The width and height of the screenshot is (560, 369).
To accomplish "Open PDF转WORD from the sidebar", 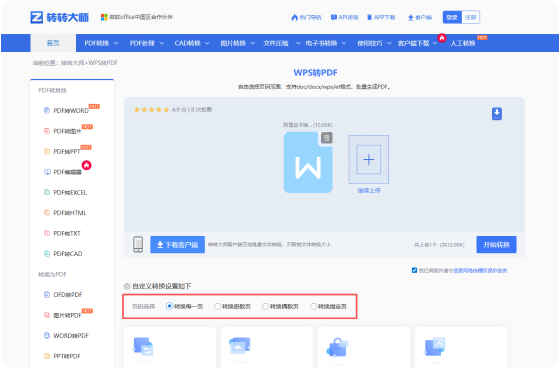I will coord(71,111).
